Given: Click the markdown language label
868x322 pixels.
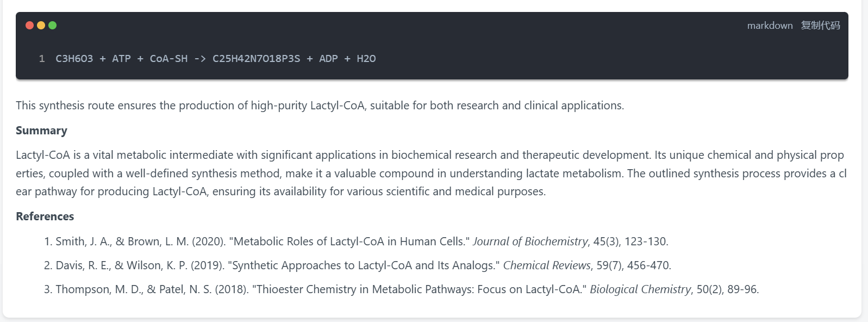Looking at the screenshot, I should [x=770, y=26].
